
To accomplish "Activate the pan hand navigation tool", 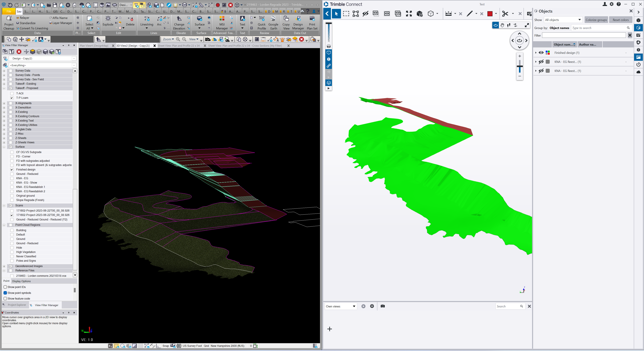I will [x=502, y=25].
